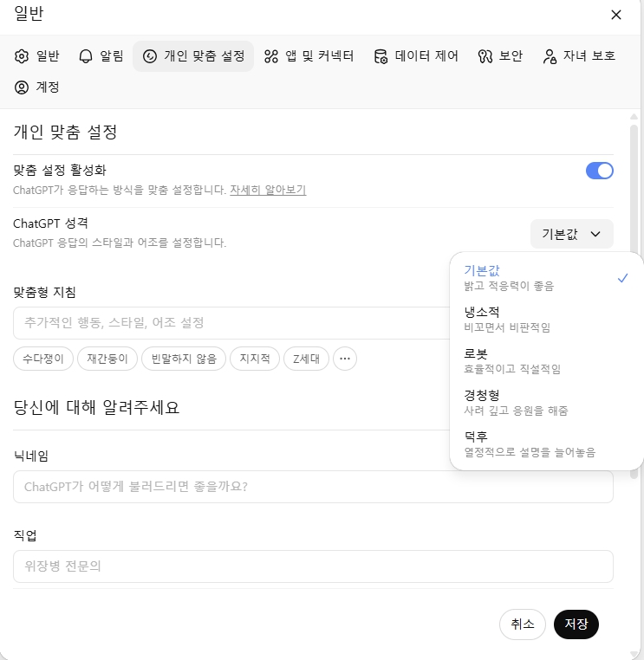
Task: Click the 닉네임 input field
Action: [313, 487]
